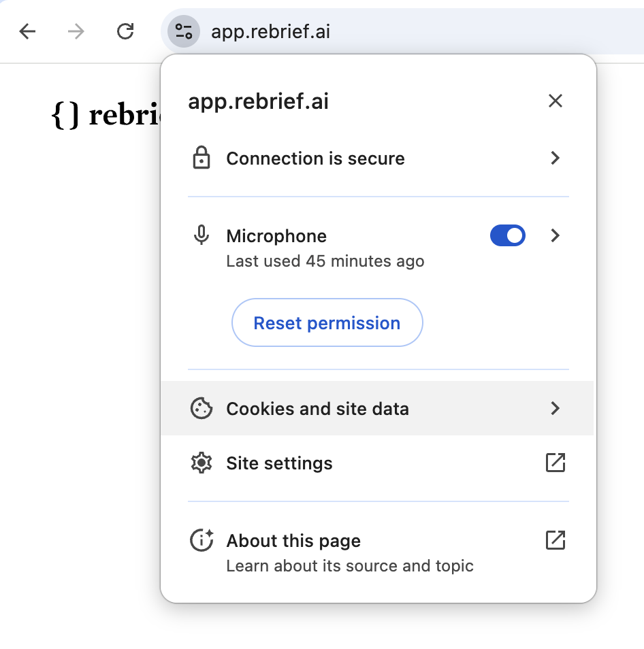Reload the current page
This screenshot has width=644, height=649.
point(125,31)
